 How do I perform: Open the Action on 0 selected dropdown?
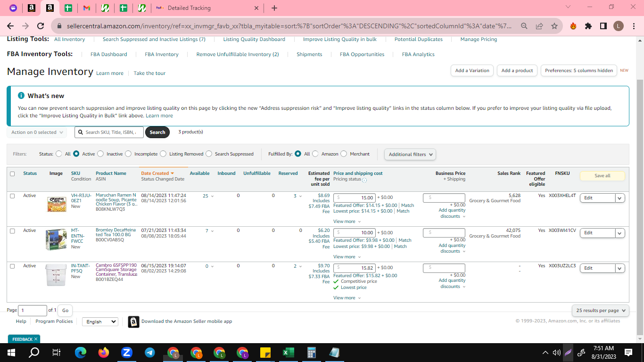(37, 132)
